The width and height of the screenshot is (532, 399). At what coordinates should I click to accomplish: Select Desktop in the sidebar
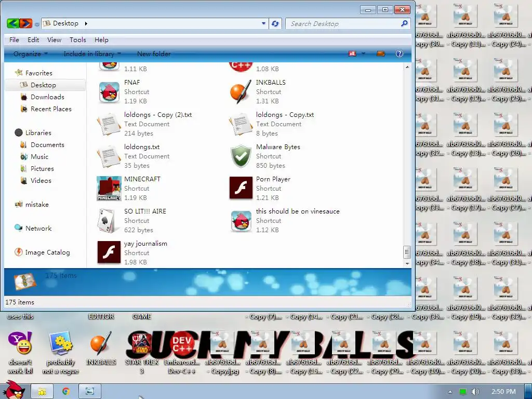coord(45,85)
